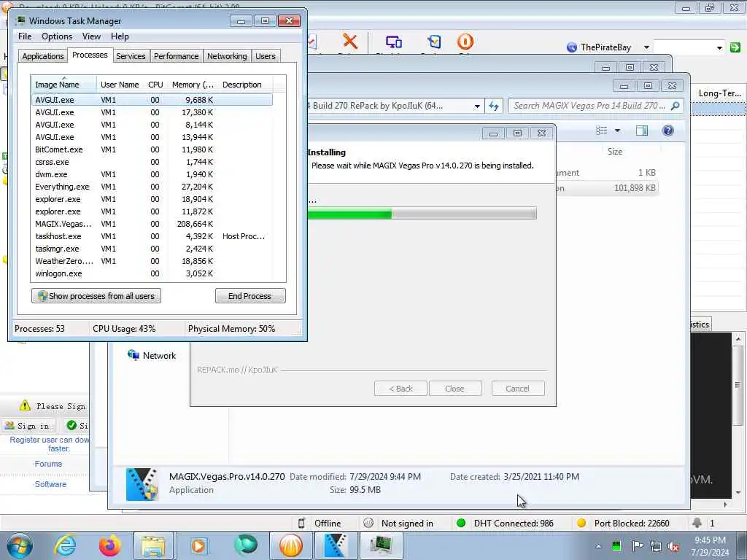
Task: Select the taskmgr.exe process row
Action: [x=152, y=249]
